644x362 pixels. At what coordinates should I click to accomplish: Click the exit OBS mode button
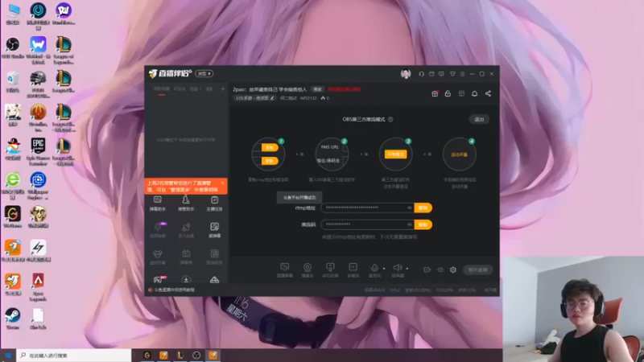[479, 119]
